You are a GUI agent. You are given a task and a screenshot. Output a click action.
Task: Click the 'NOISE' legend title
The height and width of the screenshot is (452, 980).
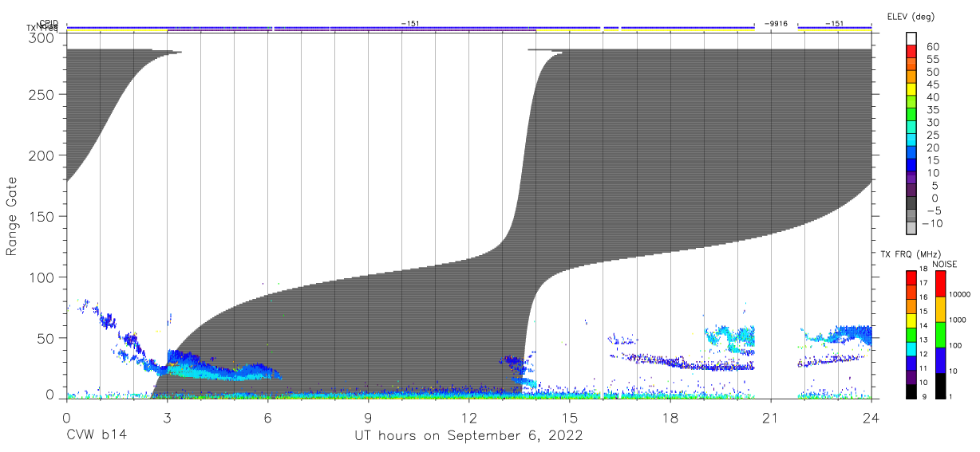pyautogui.click(x=944, y=264)
